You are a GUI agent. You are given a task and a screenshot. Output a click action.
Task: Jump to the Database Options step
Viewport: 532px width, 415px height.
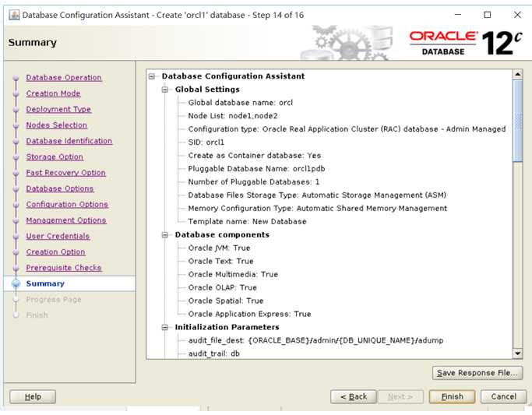tap(60, 188)
